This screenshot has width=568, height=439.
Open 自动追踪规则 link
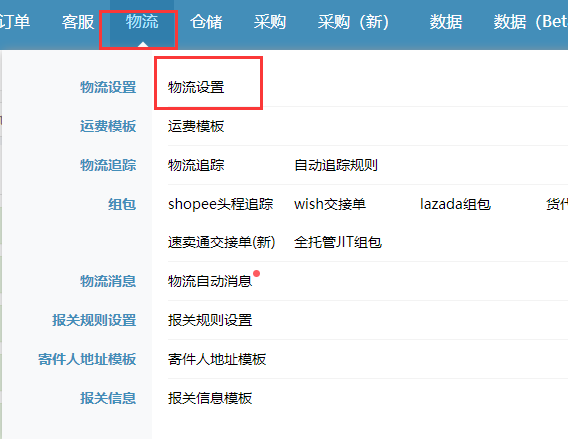point(336,165)
